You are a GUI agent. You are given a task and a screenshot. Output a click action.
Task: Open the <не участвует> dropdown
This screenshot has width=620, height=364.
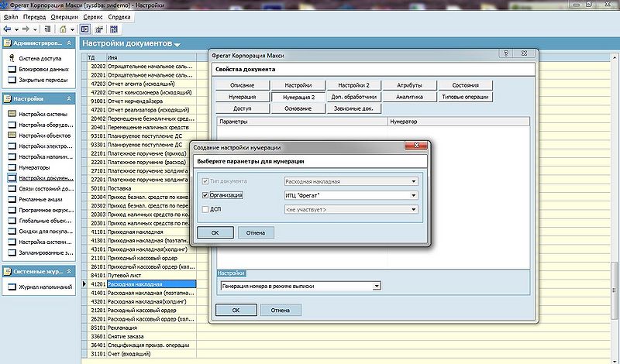pos(414,209)
